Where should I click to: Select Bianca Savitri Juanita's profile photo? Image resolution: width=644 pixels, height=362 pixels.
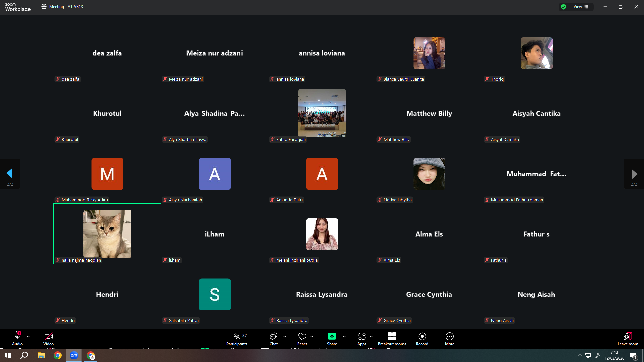coord(429,53)
